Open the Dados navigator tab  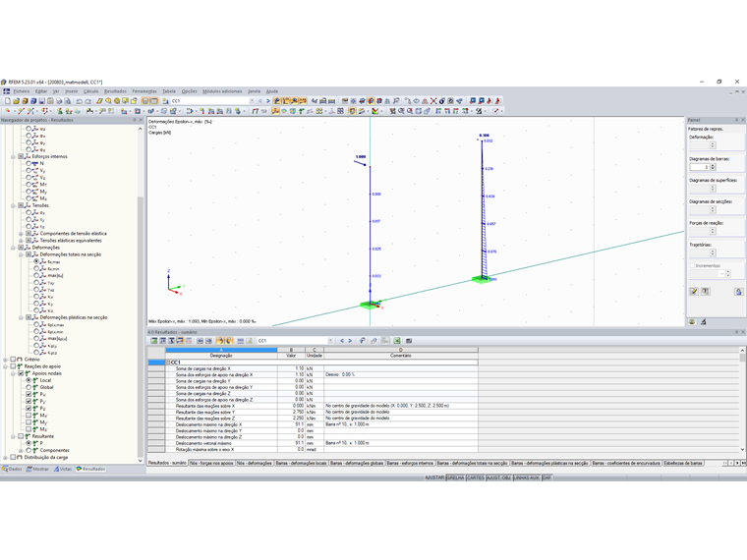click(12, 469)
